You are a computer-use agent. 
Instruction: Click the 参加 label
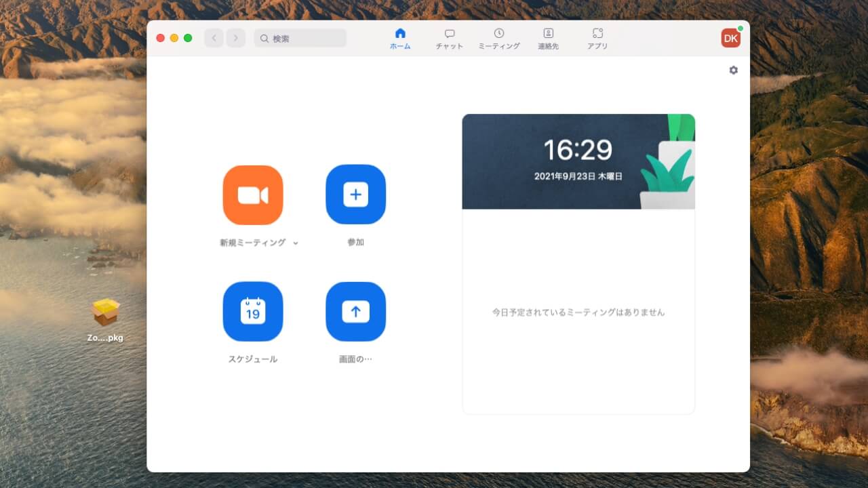click(356, 243)
